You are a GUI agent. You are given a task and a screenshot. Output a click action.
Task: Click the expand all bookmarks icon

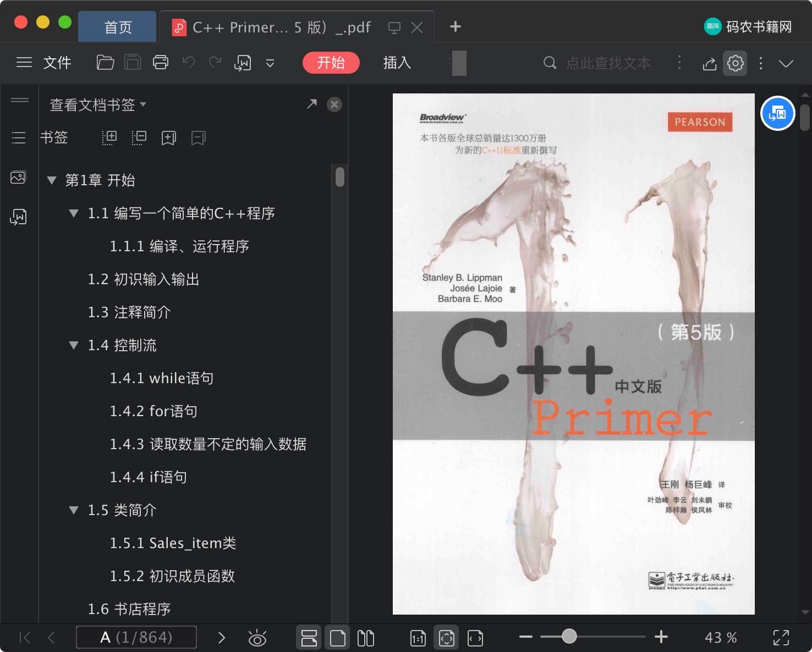pyautogui.click(x=109, y=138)
